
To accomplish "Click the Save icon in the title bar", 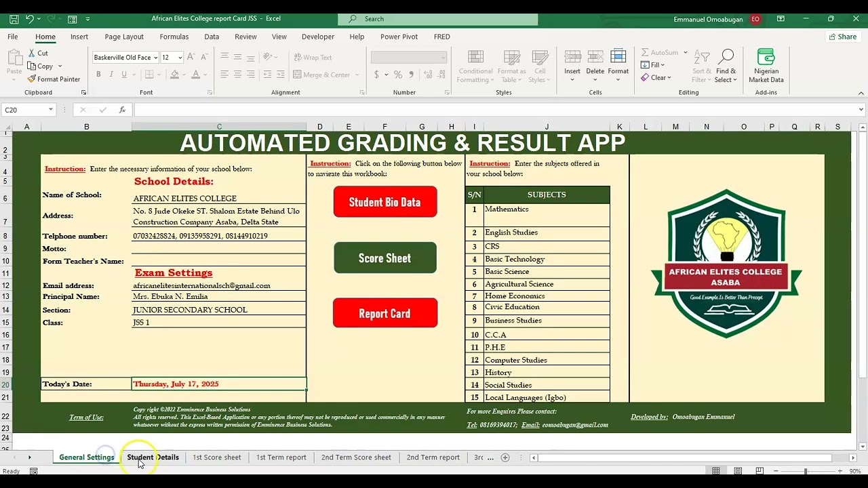I will tap(14, 19).
